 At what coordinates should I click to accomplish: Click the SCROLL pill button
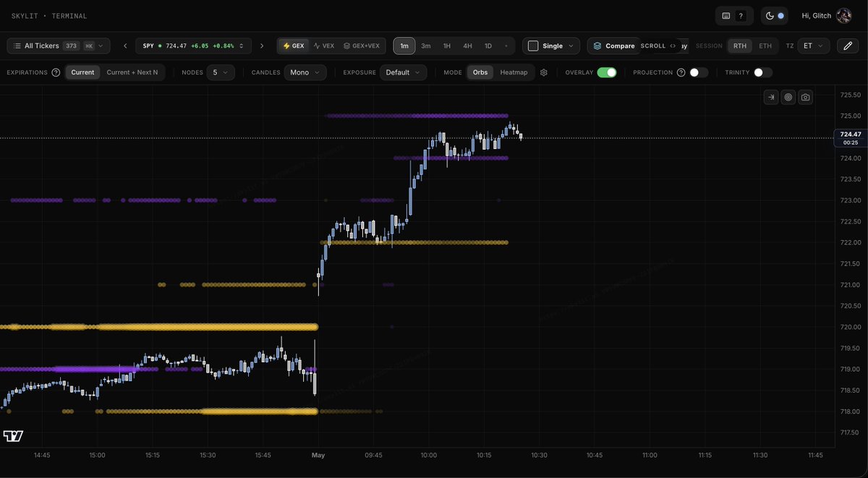point(659,46)
